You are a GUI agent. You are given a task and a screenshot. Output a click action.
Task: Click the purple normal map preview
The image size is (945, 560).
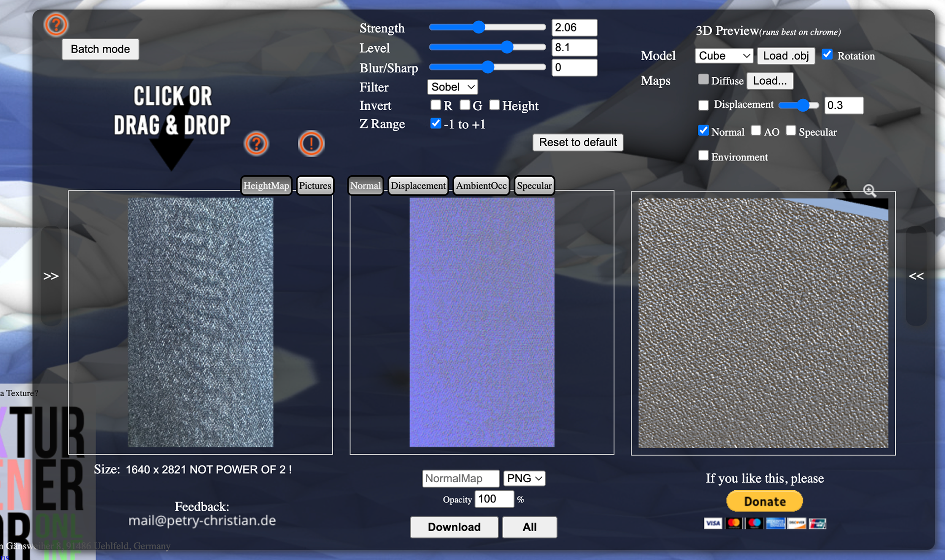click(482, 322)
